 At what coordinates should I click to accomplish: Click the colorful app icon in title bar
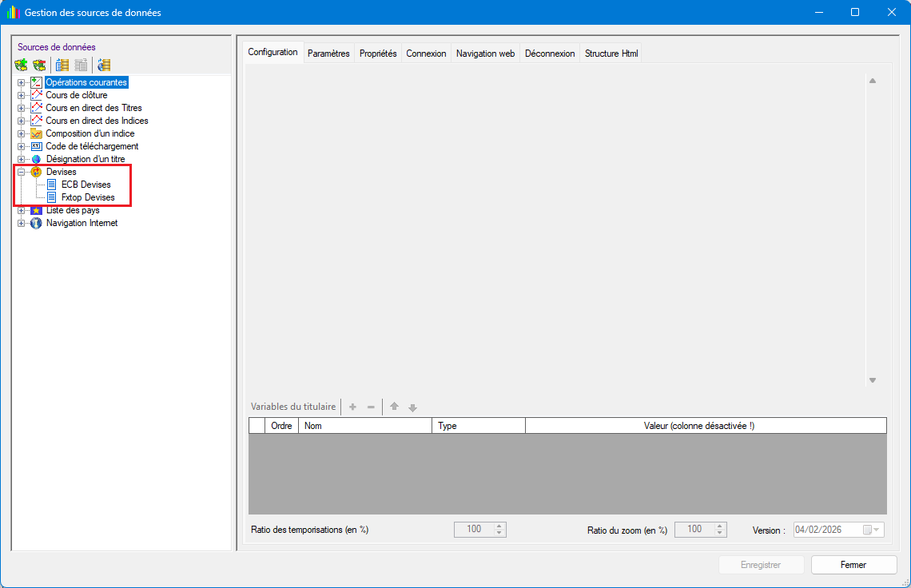pos(14,12)
